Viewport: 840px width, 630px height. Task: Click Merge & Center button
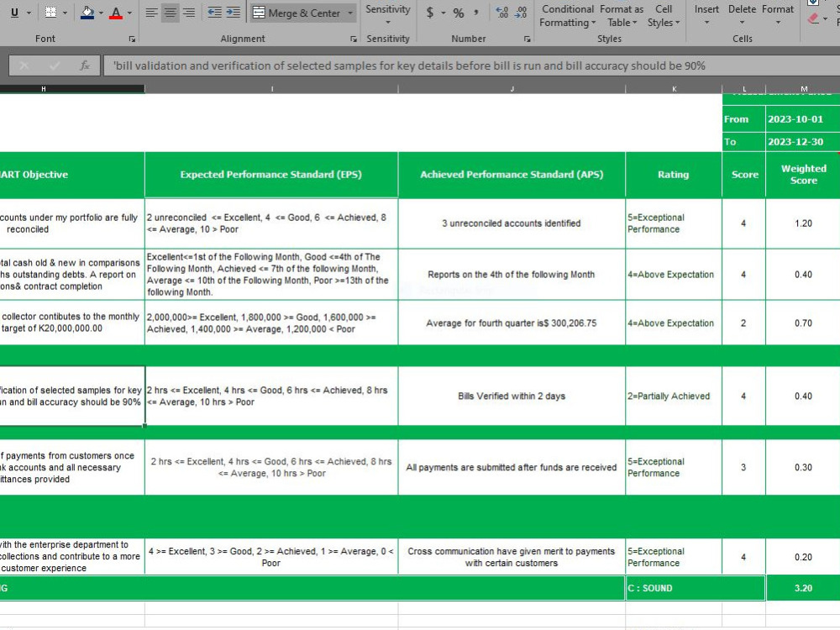click(x=297, y=13)
